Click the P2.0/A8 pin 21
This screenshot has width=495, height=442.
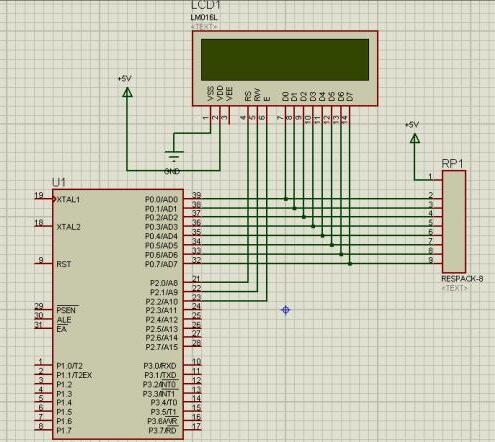click(193, 282)
